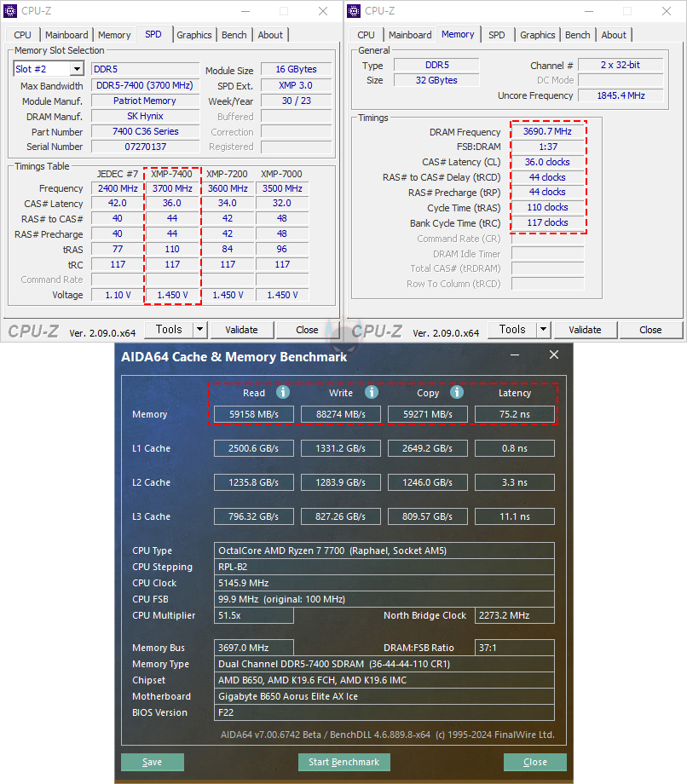Click Close button in AIDA64

tap(535, 762)
